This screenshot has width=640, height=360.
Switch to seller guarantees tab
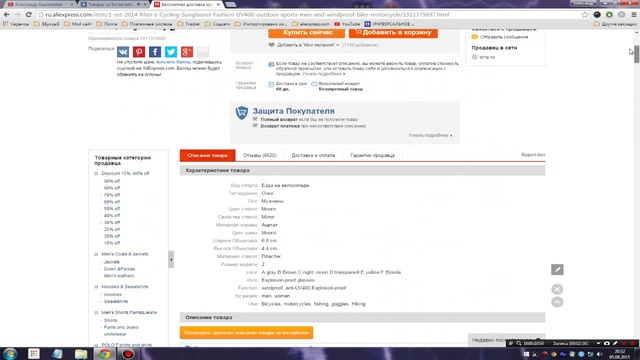tap(372, 155)
